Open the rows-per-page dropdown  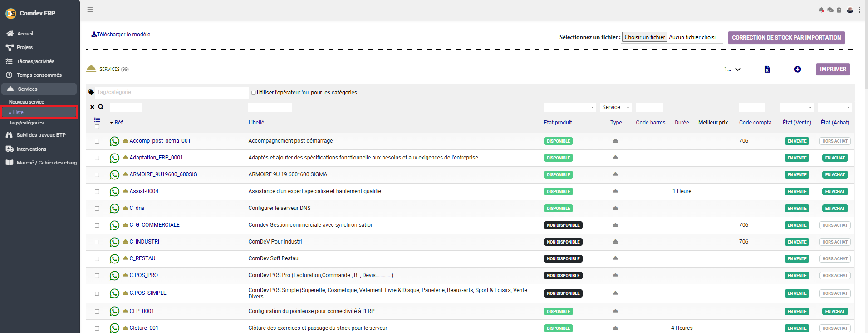(x=733, y=69)
